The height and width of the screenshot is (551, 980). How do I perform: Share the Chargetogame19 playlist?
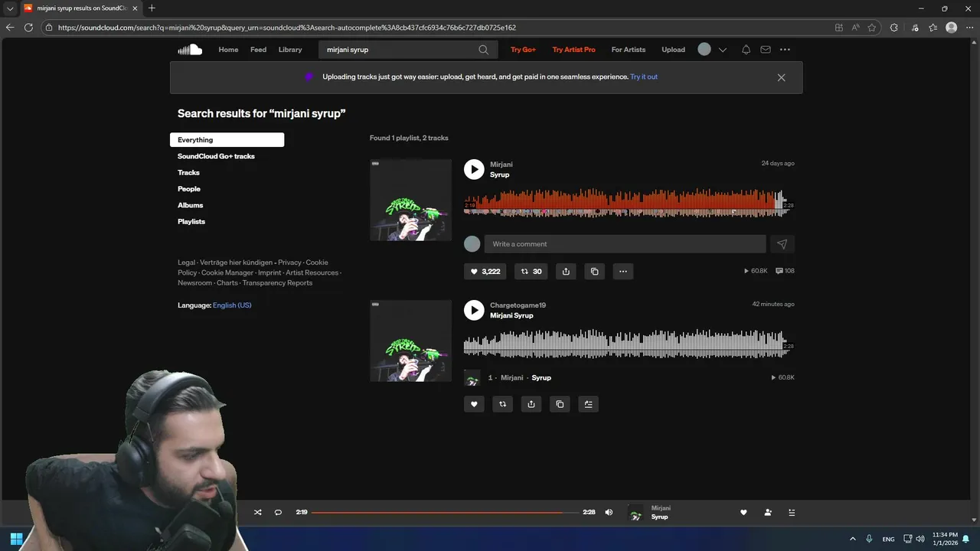click(x=531, y=404)
